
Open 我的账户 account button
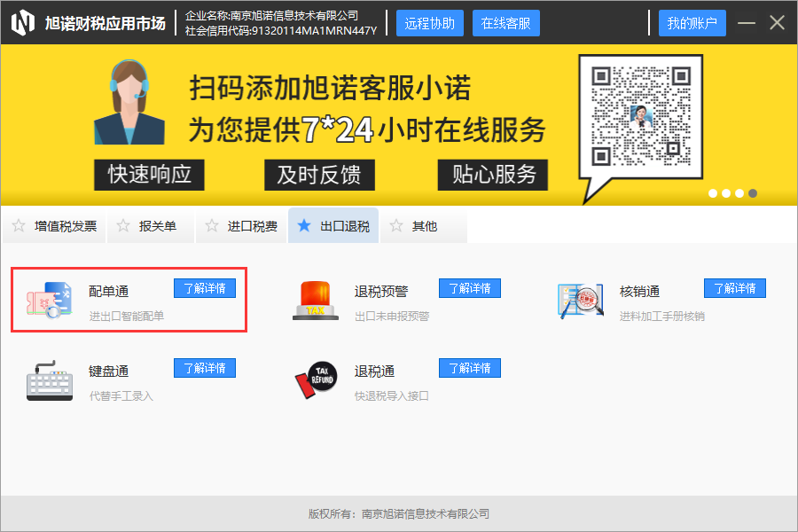point(692,23)
